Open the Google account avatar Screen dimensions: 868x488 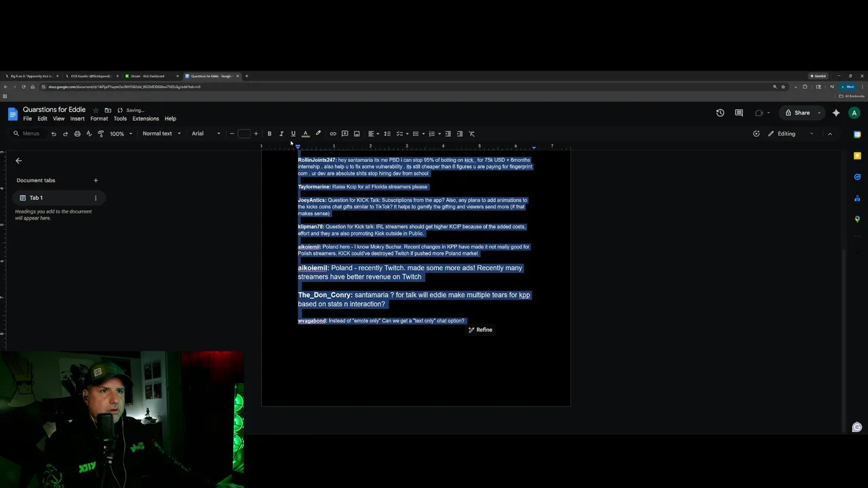tap(854, 113)
